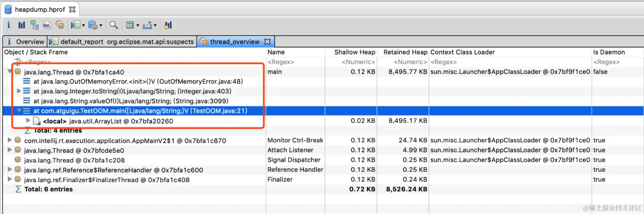Click the retained heap value 8,495.77 KB

pyautogui.click(x=408, y=72)
